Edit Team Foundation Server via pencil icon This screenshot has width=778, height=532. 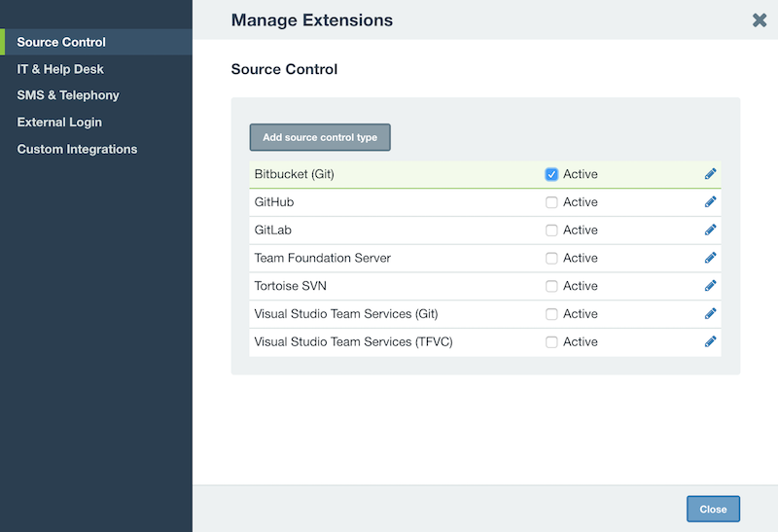[710, 258]
